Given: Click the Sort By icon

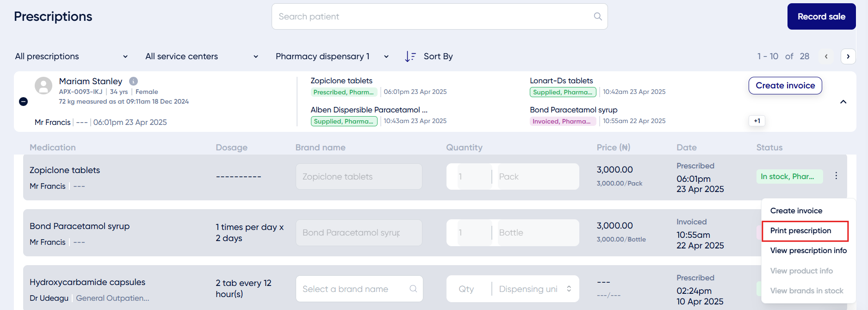Looking at the screenshot, I should pyautogui.click(x=410, y=56).
